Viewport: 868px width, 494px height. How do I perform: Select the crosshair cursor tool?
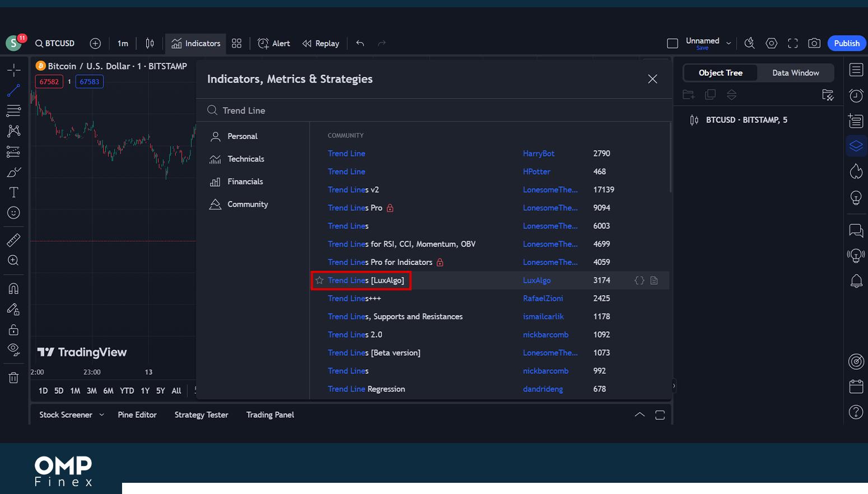(x=13, y=70)
